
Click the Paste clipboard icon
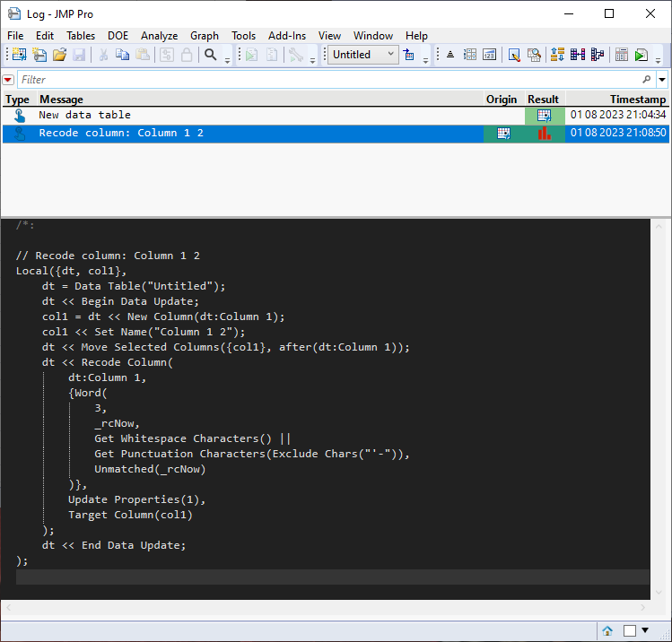coord(143,55)
